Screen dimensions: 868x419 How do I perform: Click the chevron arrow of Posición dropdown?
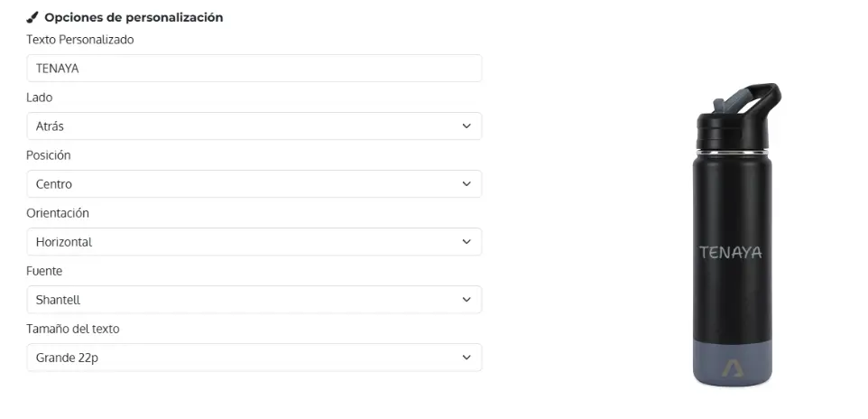tap(466, 184)
